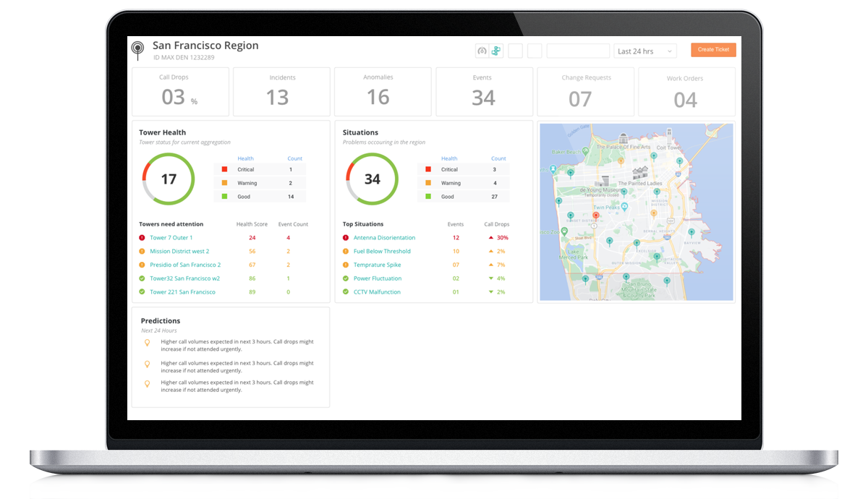Open the Last 24 hrs time range dropdown
This screenshot has width=868, height=499.
pyautogui.click(x=645, y=51)
